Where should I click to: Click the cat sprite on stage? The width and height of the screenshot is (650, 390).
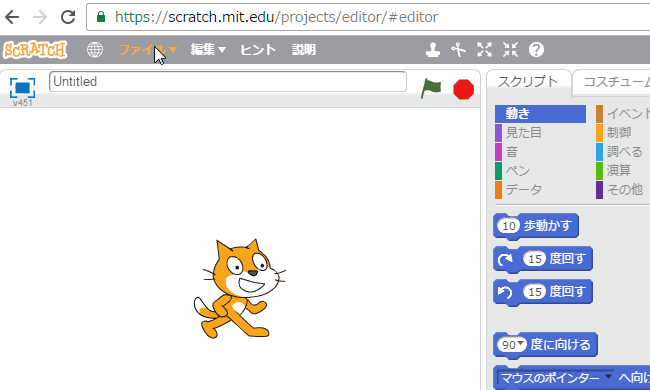point(239,289)
